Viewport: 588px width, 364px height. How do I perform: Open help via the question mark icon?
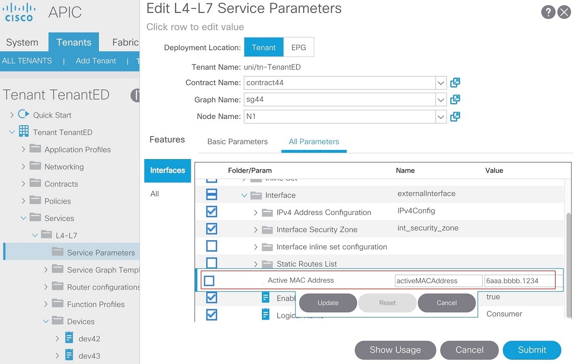548,12
